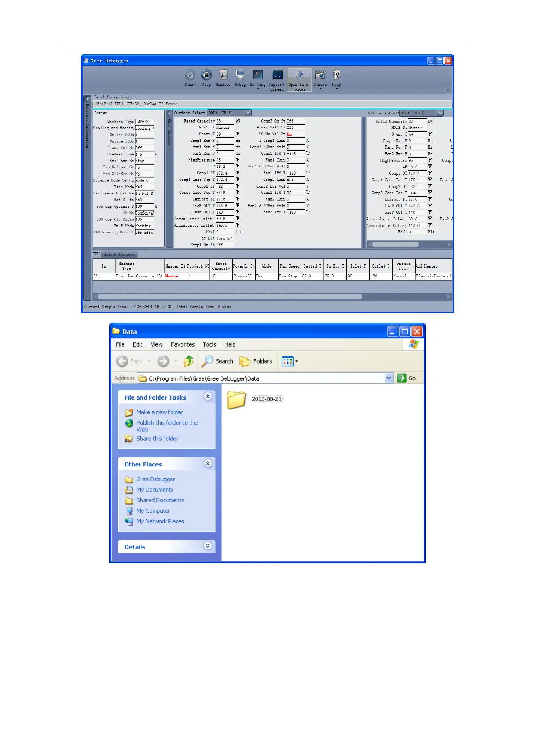Viewport: 535px width, 756px height.
Task: Click the Current Sample Time status text
Action: tap(128, 307)
